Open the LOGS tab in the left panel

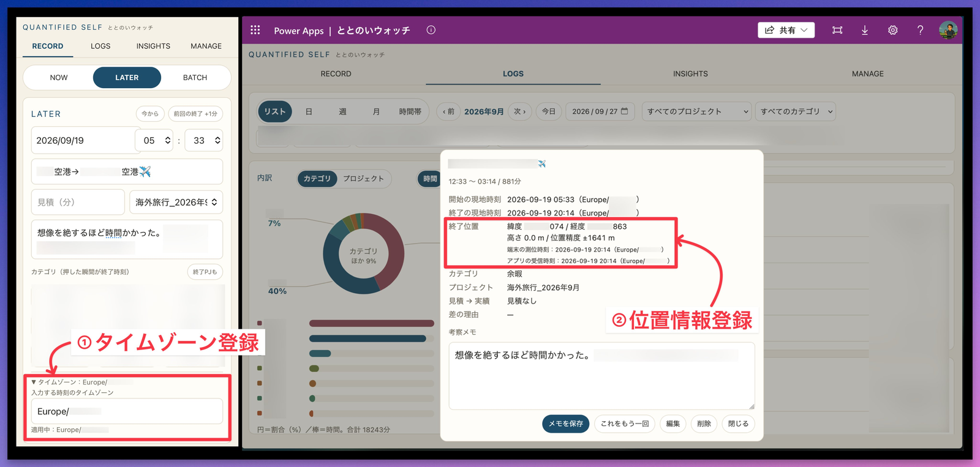coord(100,46)
